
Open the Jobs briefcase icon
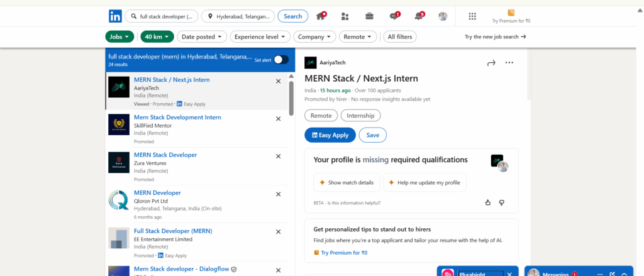click(370, 16)
